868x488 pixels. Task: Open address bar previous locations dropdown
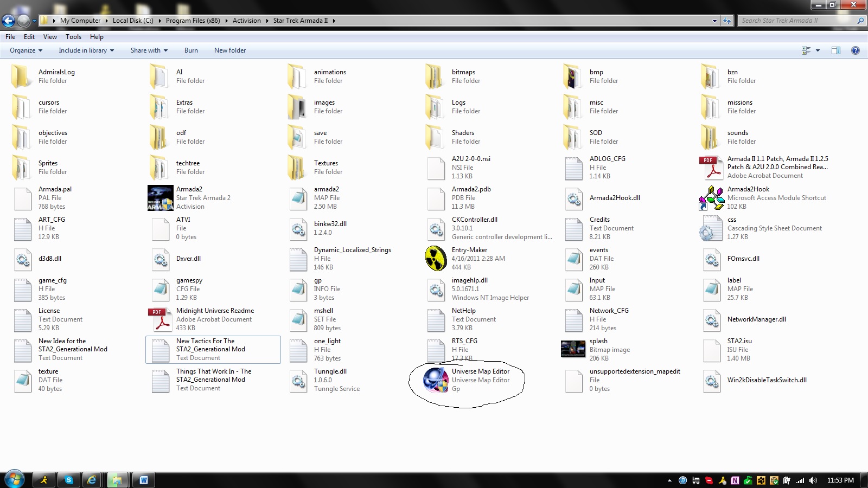[x=714, y=21]
